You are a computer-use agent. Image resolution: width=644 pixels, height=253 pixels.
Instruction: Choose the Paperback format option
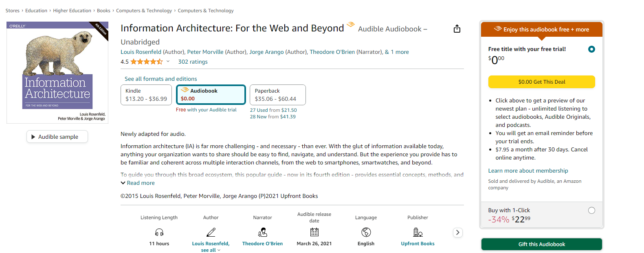278,95
